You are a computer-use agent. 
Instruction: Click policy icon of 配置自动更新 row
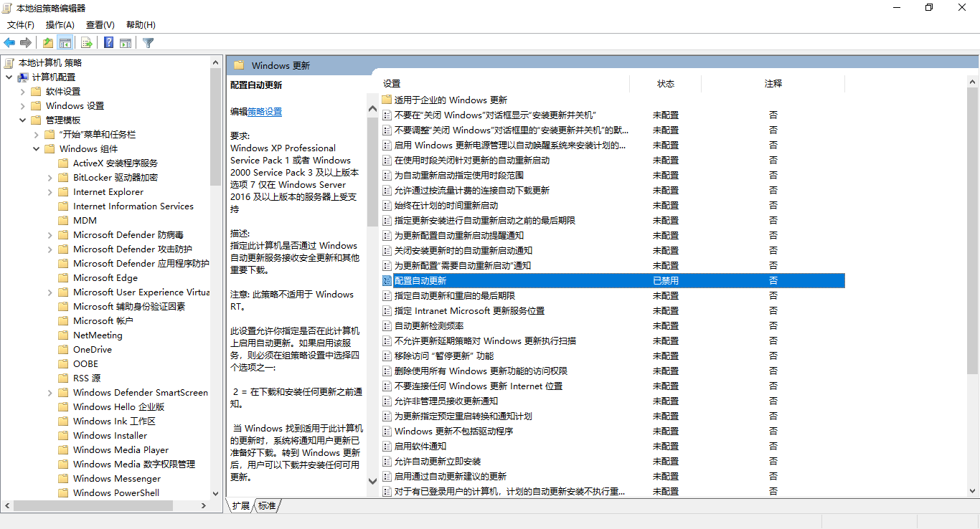point(387,280)
